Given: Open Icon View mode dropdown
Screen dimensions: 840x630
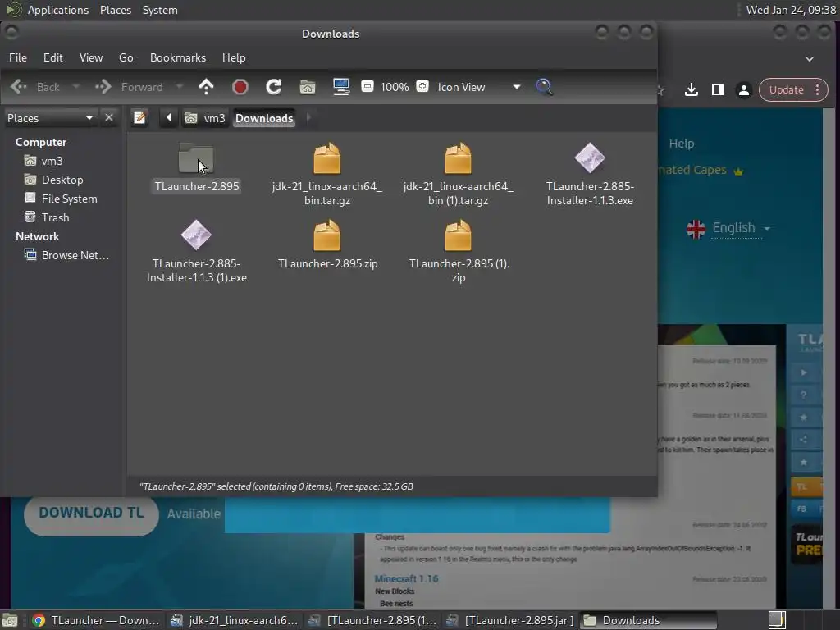Looking at the screenshot, I should click(x=479, y=87).
